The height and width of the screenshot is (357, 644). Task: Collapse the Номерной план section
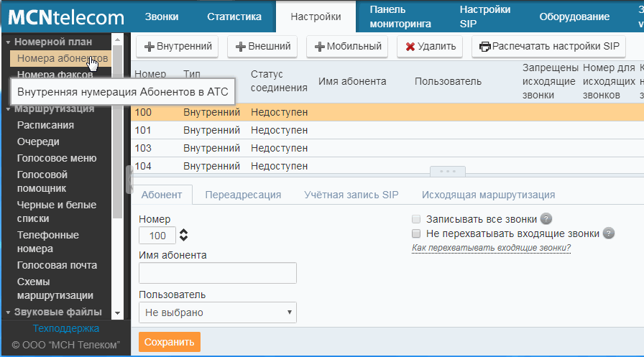pos(9,42)
